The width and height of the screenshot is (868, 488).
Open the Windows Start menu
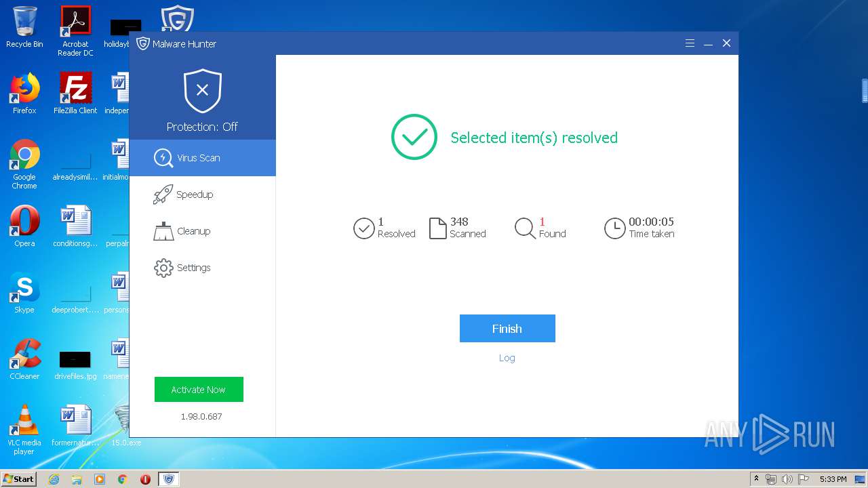[x=18, y=479]
